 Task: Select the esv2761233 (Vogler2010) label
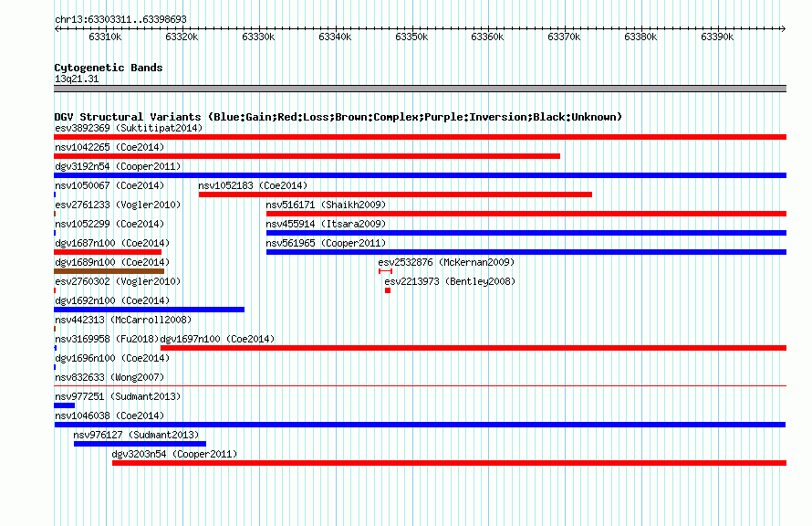118,205
